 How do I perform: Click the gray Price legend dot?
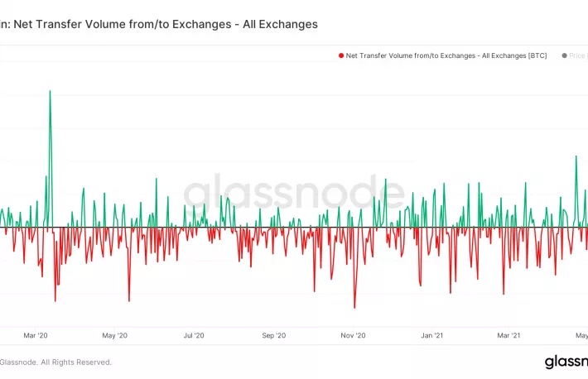(x=565, y=55)
